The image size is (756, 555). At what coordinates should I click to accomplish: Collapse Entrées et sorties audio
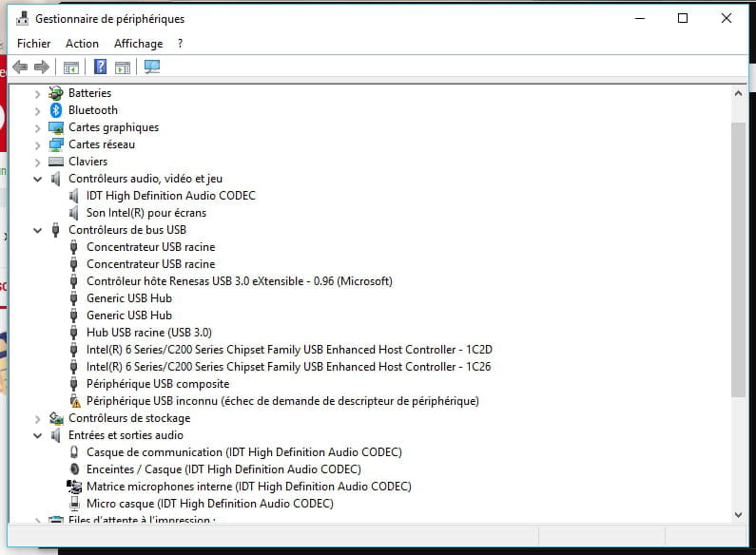38,435
